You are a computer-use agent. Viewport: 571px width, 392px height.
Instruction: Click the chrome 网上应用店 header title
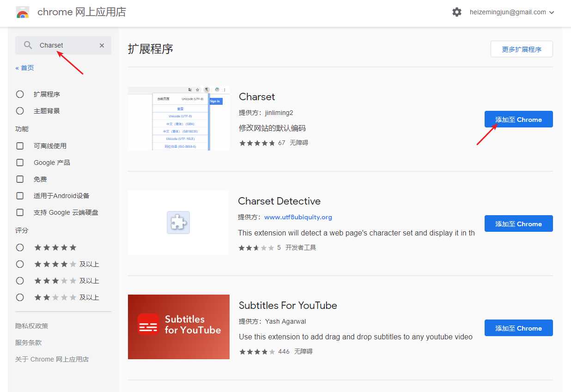[82, 12]
